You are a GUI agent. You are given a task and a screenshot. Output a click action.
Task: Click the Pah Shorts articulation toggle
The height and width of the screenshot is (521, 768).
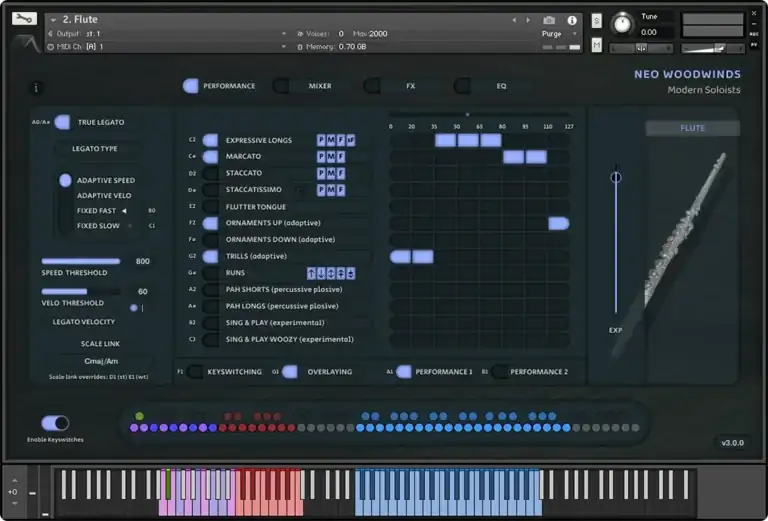pyautogui.click(x=210, y=290)
